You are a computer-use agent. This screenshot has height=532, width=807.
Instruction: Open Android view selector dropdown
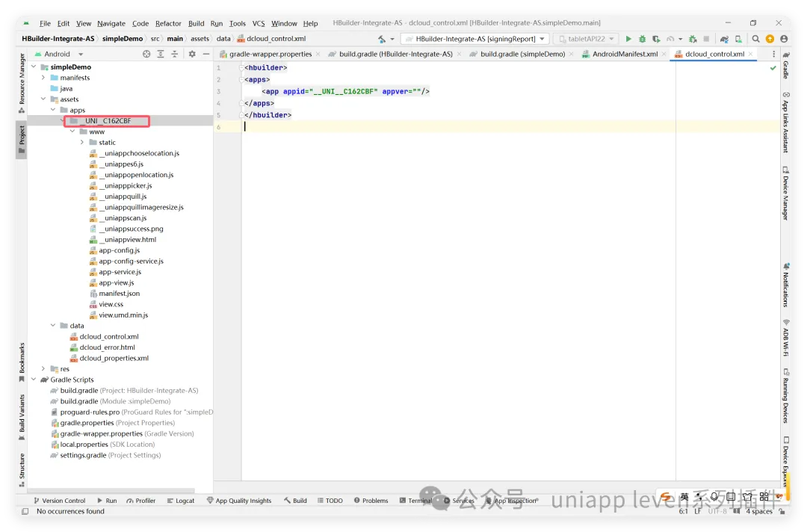[59, 54]
